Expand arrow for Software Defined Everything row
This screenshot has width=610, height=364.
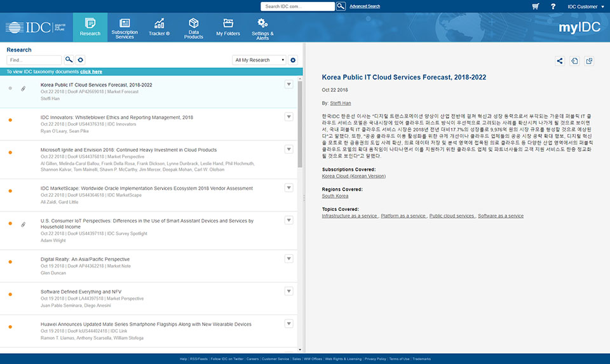tap(288, 292)
